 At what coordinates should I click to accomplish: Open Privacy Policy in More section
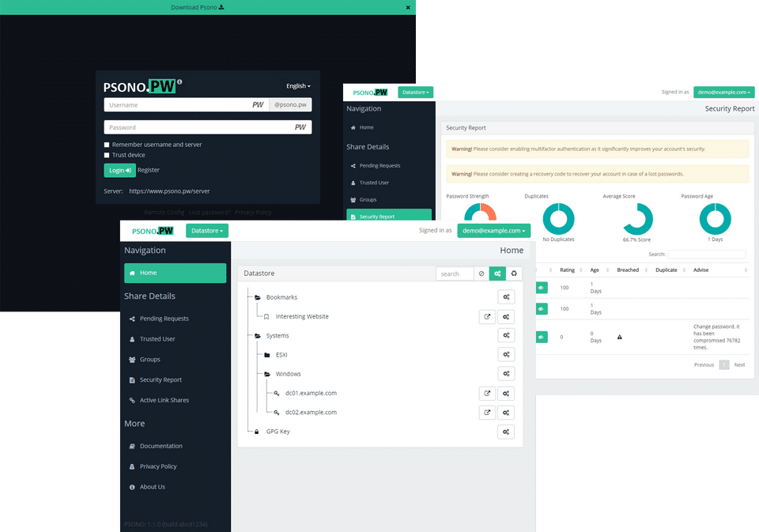click(x=158, y=466)
